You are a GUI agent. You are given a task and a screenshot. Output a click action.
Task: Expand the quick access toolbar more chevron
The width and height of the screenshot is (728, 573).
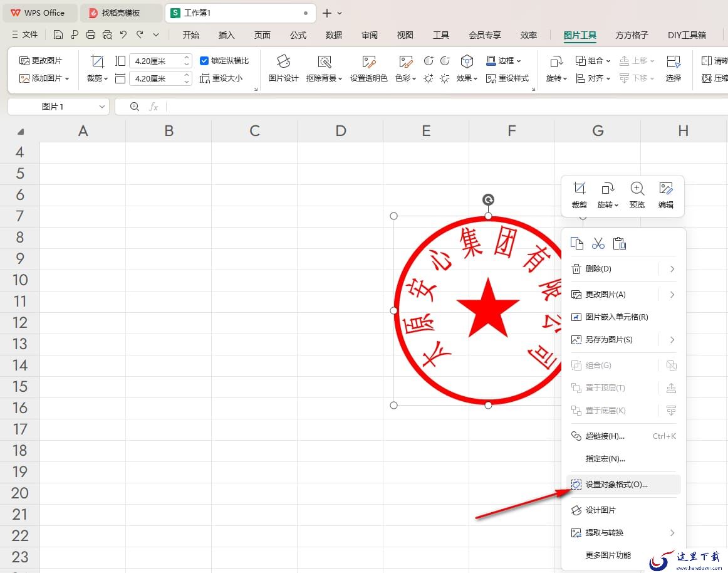tap(156, 34)
